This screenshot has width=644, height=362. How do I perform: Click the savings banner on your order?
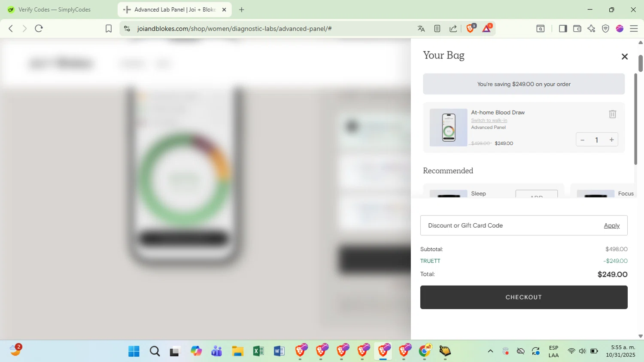(x=524, y=84)
